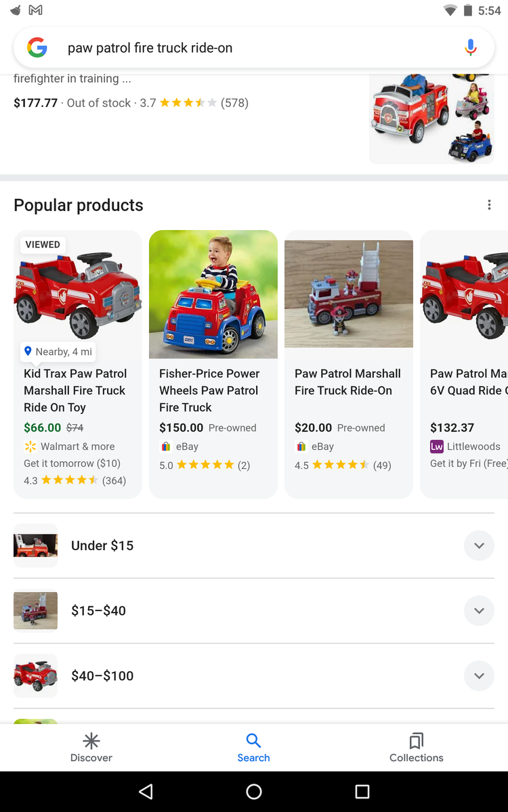Open the $20.00 pre-owned Marshall truck image
The image size is (508, 812).
point(349,294)
